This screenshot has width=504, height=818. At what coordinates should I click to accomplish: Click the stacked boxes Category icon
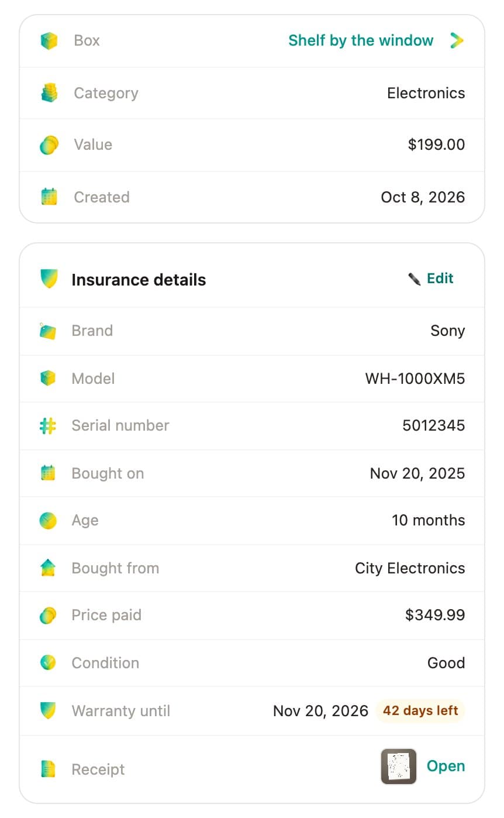pos(49,93)
